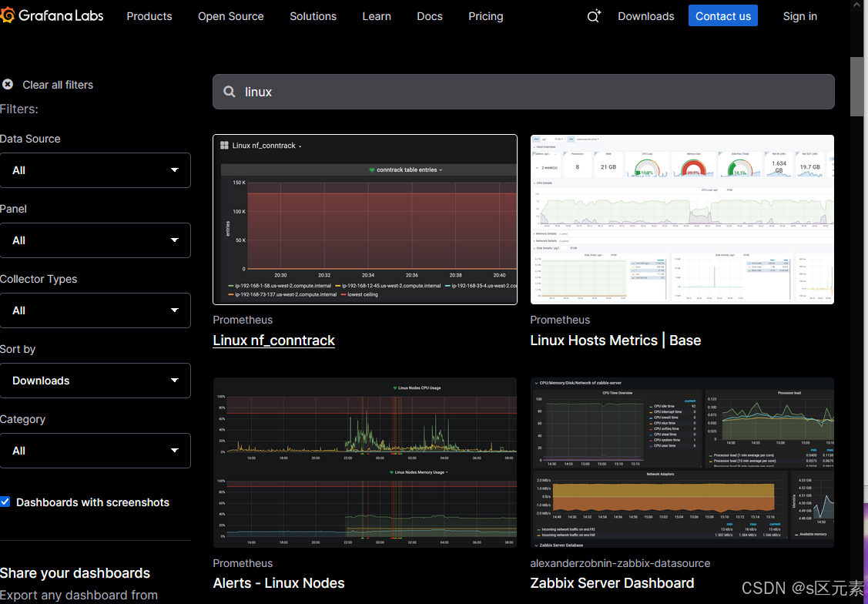Screen dimensions: 868x604
Task: Click the search field containing linux
Action: click(524, 92)
